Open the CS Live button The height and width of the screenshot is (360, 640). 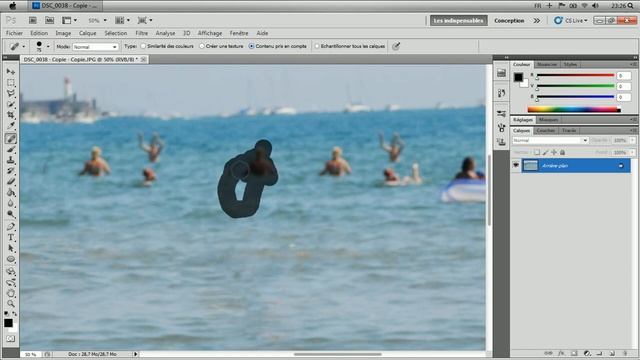coord(571,20)
